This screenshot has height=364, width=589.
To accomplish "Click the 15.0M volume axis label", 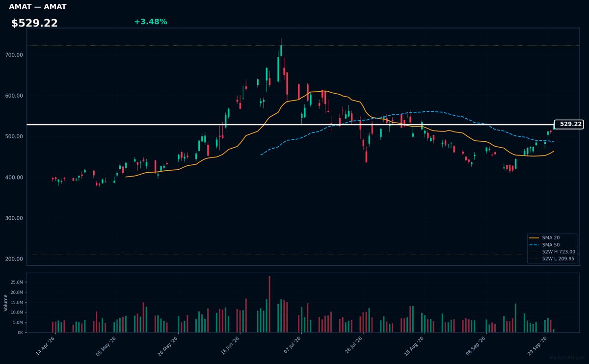I will 16,302.
